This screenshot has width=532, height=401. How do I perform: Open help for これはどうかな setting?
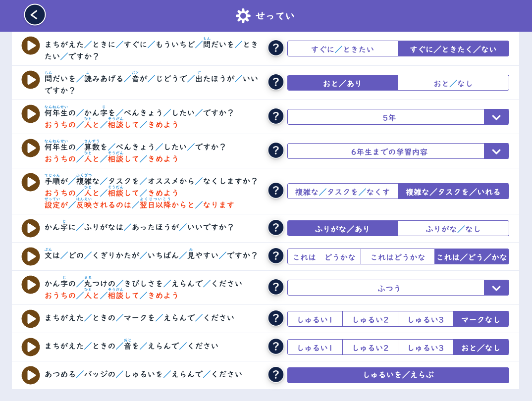(276, 256)
